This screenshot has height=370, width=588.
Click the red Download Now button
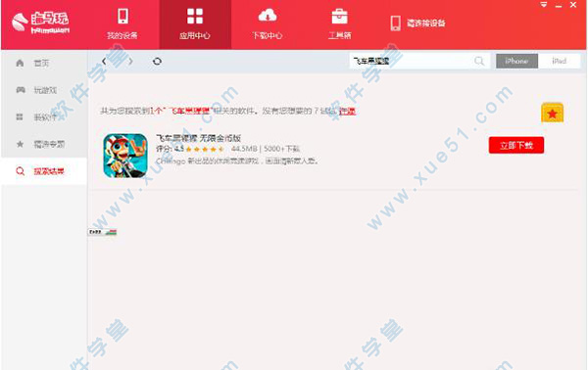pos(516,145)
